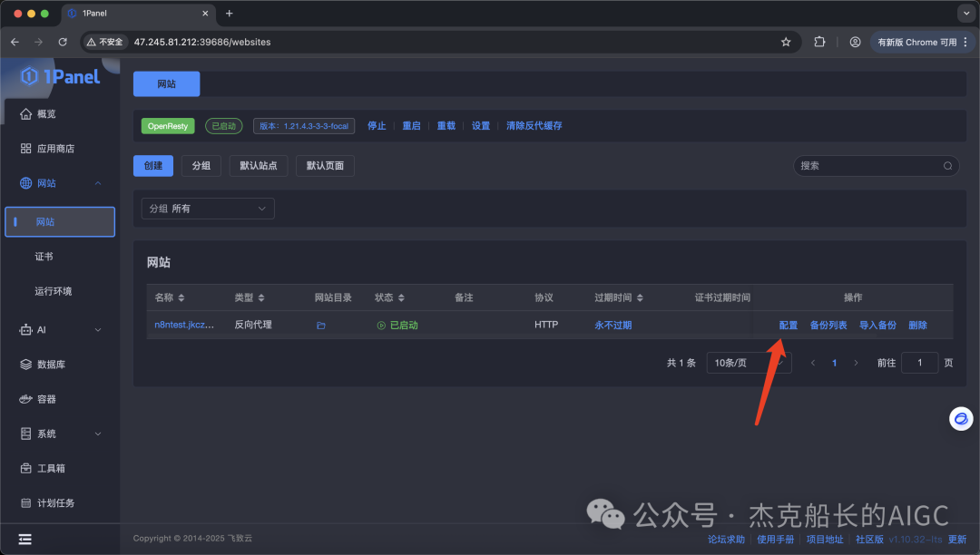Click the 系统 system icon in sidebar
Image resolution: width=980 pixels, height=555 pixels.
25,433
